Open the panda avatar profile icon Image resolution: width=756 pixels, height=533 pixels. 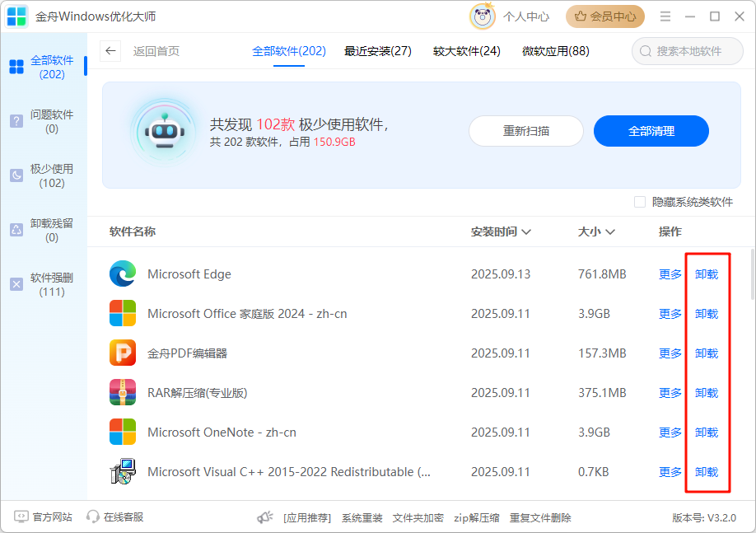482,16
